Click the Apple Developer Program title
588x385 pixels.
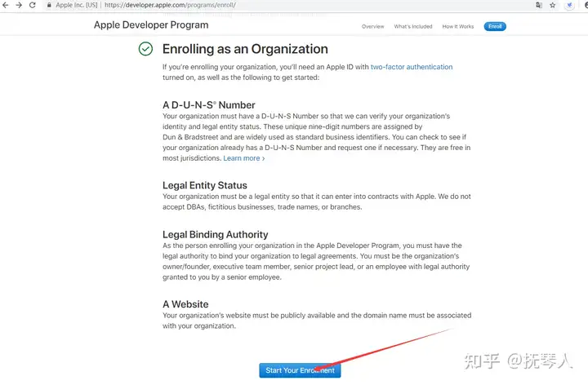coord(151,25)
